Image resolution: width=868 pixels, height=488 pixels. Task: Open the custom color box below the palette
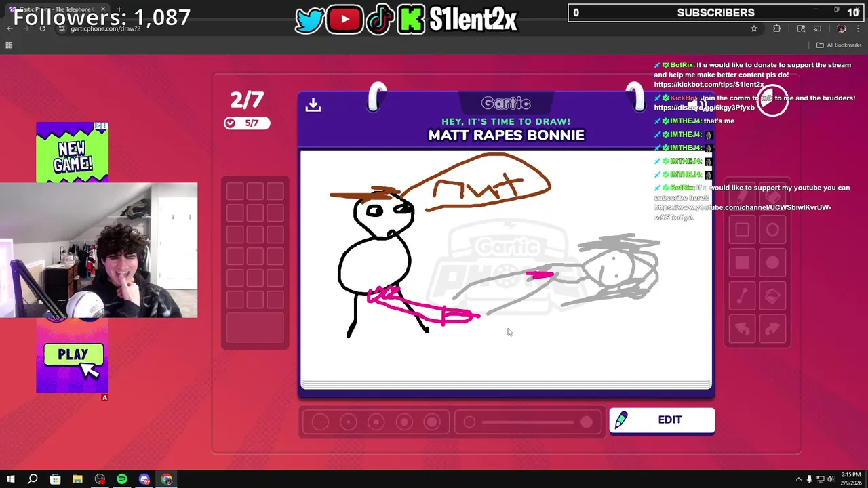(255, 328)
